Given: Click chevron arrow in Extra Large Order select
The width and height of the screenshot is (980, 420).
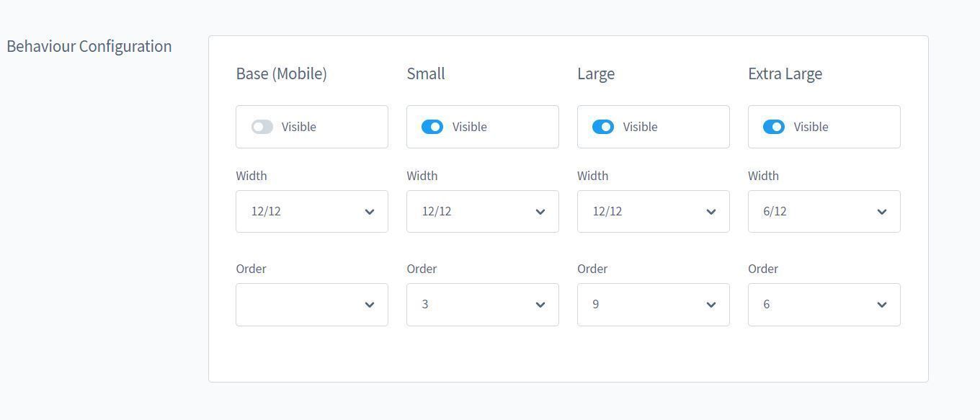Looking at the screenshot, I should pyautogui.click(x=882, y=305).
